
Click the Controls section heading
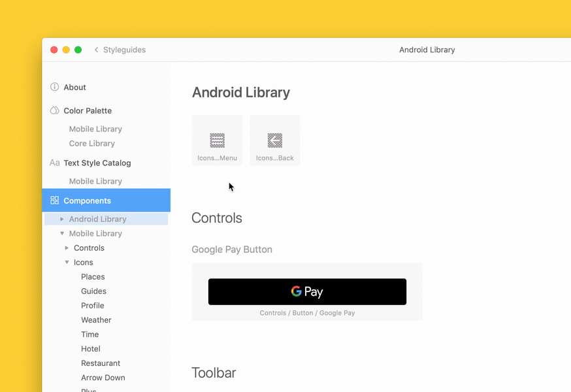217,218
